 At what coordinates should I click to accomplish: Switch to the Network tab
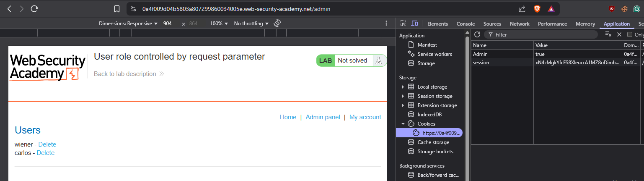pos(520,24)
